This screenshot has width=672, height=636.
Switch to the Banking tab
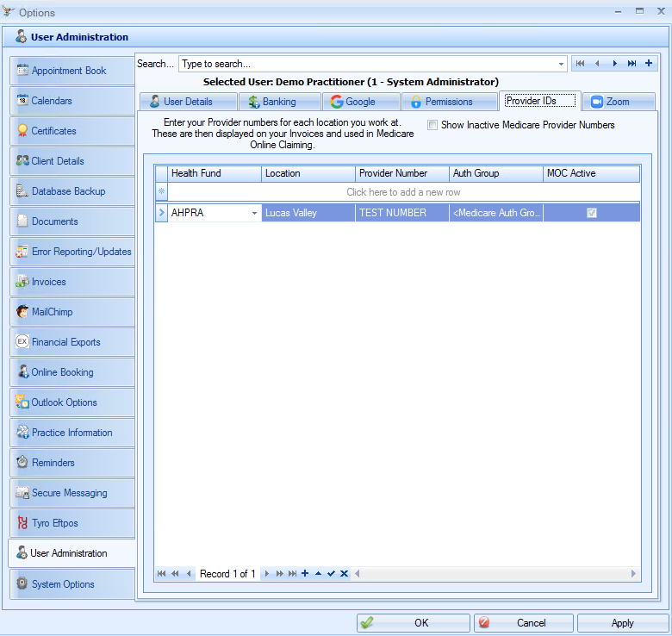coord(280,102)
